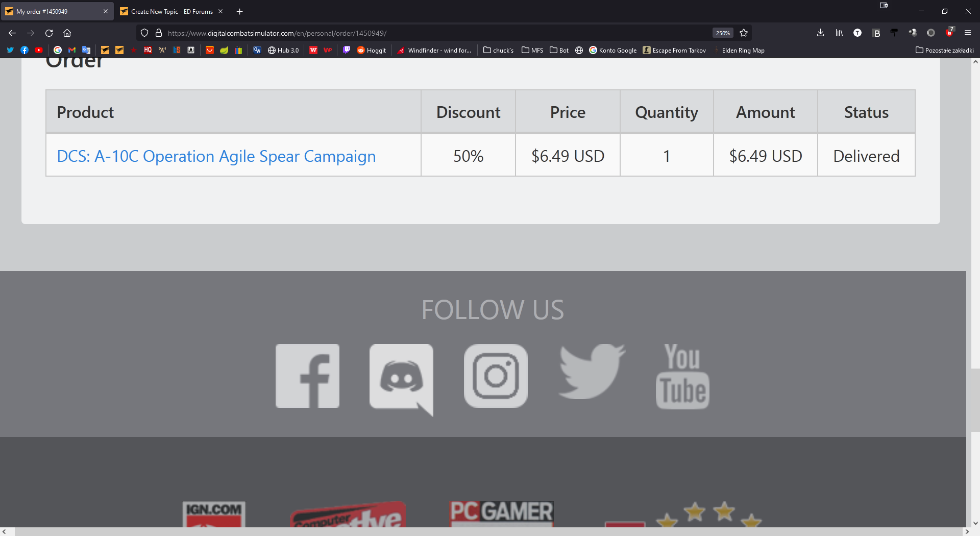980x536 pixels.
Task: Expand Pozostałe zakładki bookmarks folder
Action: point(944,50)
